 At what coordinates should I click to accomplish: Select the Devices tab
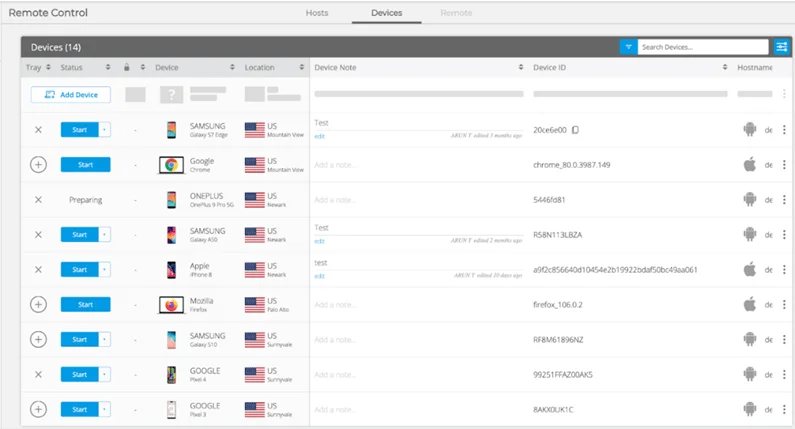tap(386, 13)
